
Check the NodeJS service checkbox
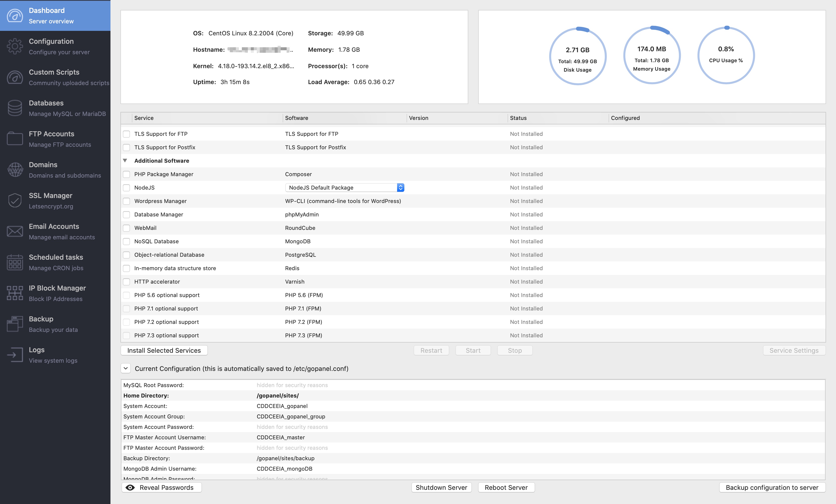[x=126, y=188]
